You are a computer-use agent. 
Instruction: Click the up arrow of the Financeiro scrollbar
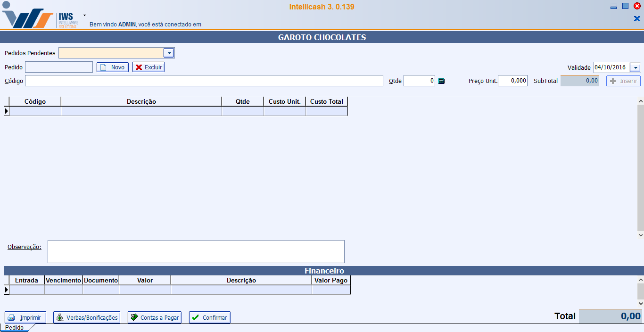pyautogui.click(x=640, y=280)
